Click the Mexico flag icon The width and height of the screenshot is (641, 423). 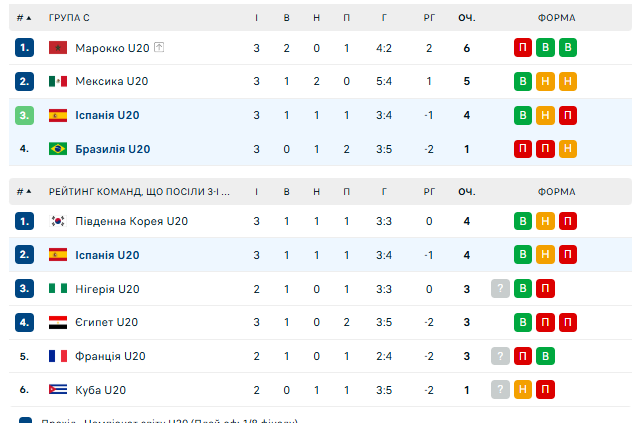tap(58, 82)
